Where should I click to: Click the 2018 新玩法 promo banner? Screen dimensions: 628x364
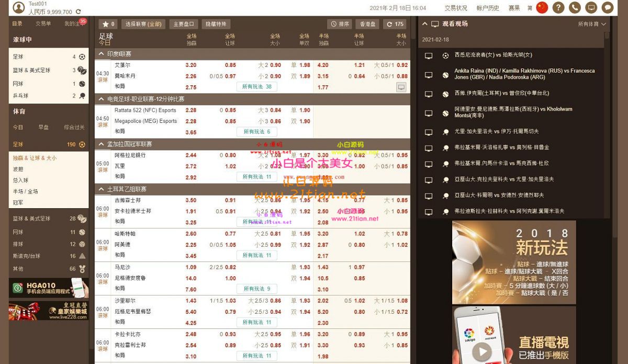click(514, 262)
